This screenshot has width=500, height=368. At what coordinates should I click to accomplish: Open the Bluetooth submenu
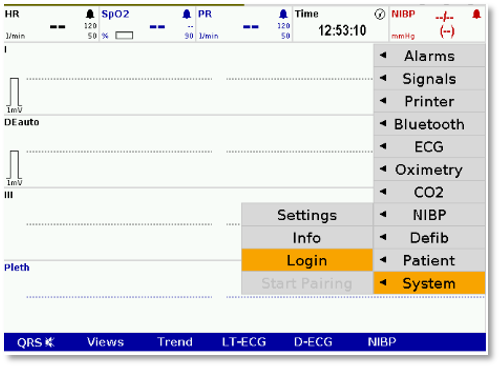[429, 124]
